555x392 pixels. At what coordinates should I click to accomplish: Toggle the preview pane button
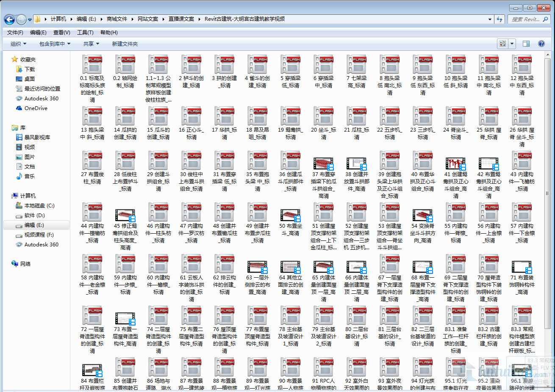point(526,44)
